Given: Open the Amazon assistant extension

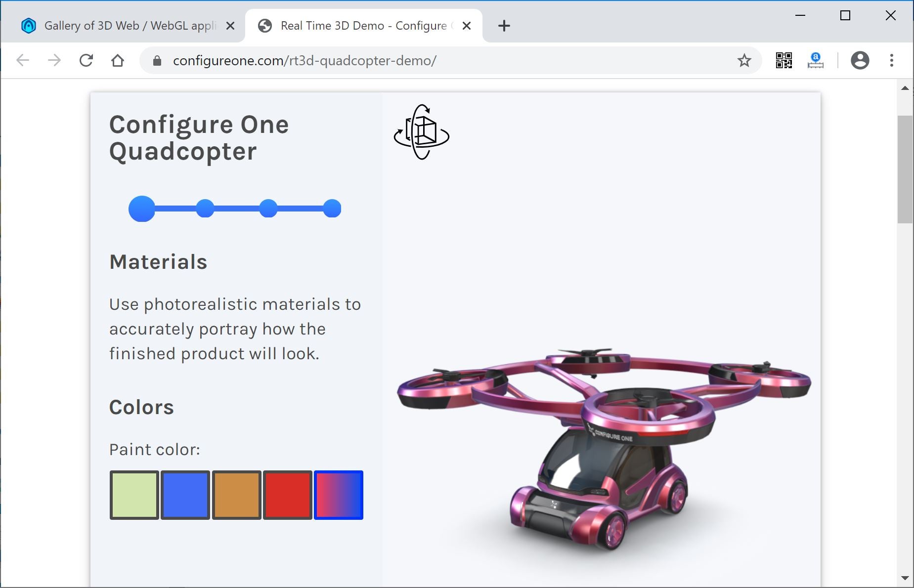Looking at the screenshot, I should point(815,60).
